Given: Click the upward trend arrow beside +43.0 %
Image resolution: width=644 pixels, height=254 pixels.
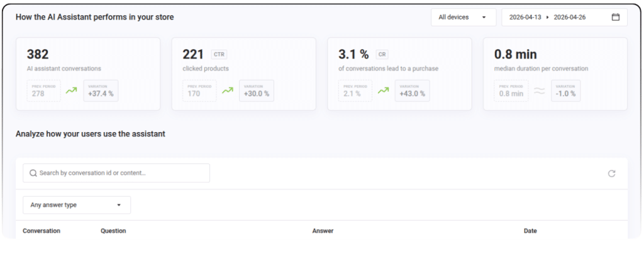Looking at the screenshot, I should tap(383, 91).
